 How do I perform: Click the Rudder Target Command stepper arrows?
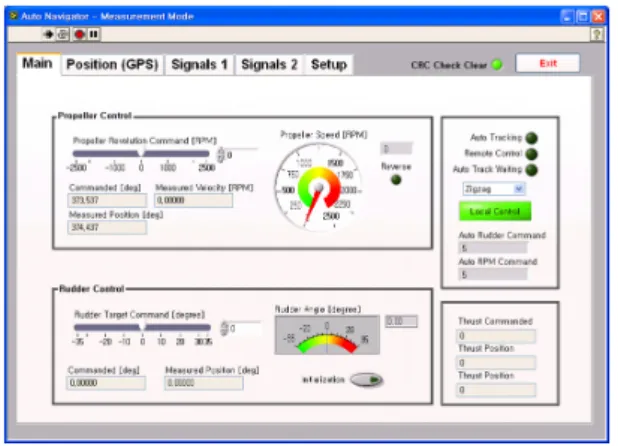(x=224, y=328)
